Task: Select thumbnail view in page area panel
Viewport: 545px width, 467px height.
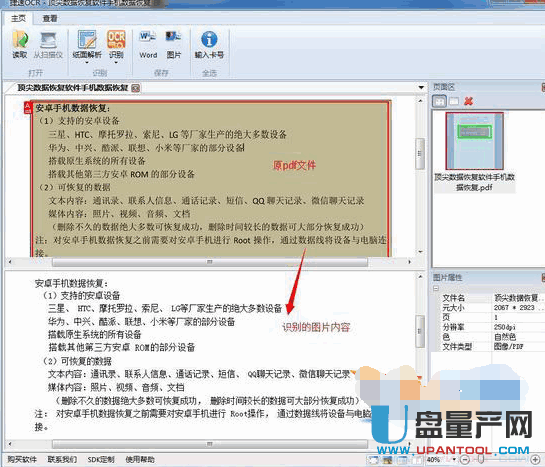Action: [439, 101]
